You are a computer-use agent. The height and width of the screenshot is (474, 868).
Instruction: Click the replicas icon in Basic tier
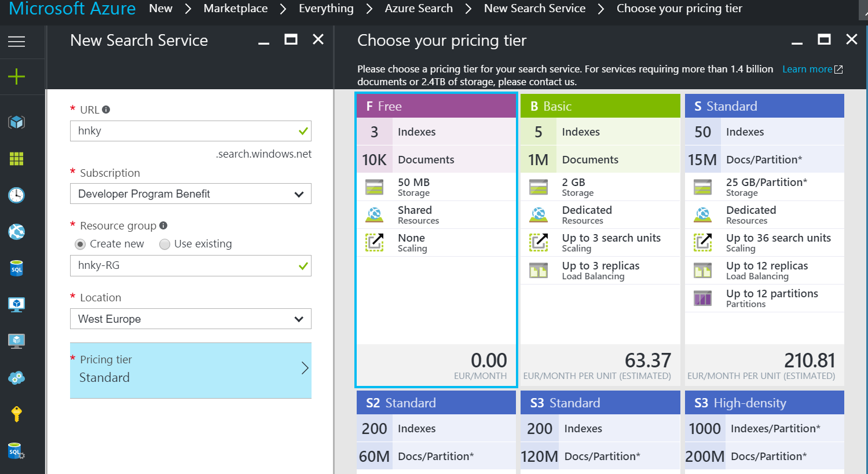(539, 271)
